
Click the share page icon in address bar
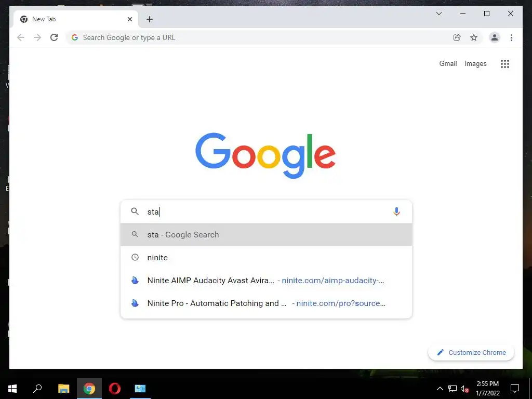457,37
